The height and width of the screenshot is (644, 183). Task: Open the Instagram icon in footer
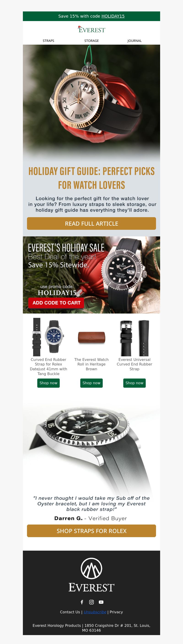(x=91, y=602)
